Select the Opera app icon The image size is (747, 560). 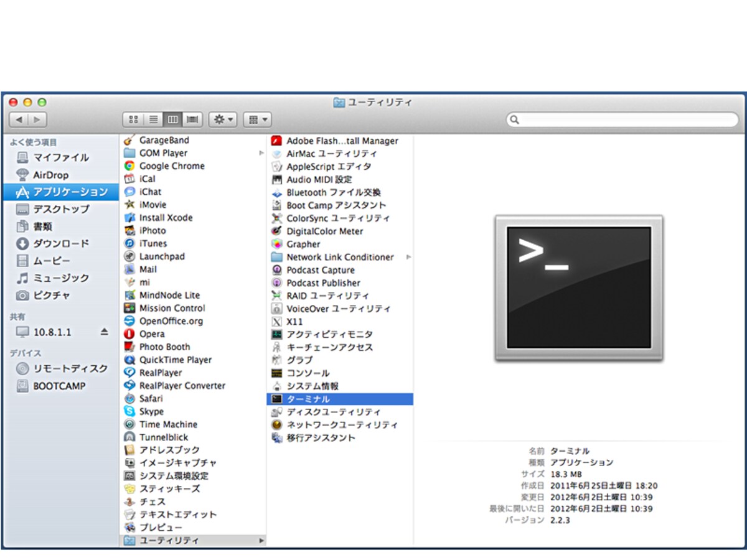click(129, 334)
